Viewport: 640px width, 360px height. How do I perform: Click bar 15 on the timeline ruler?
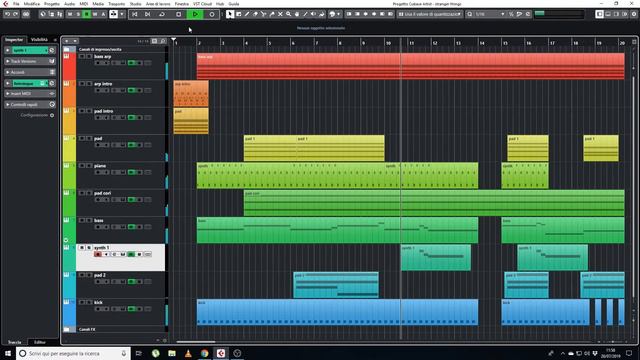pos(505,43)
